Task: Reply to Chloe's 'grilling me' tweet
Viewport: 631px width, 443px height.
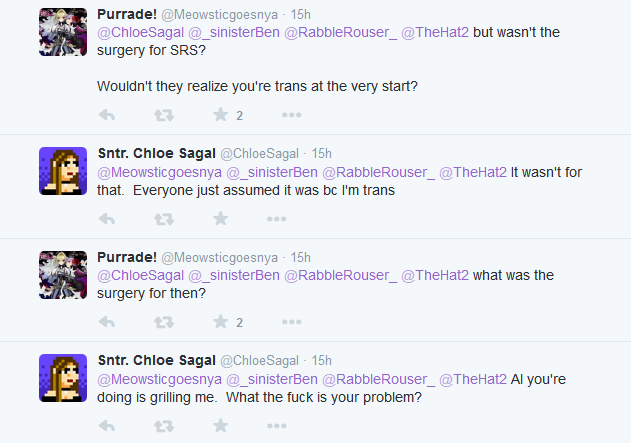Action: [108, 425]
